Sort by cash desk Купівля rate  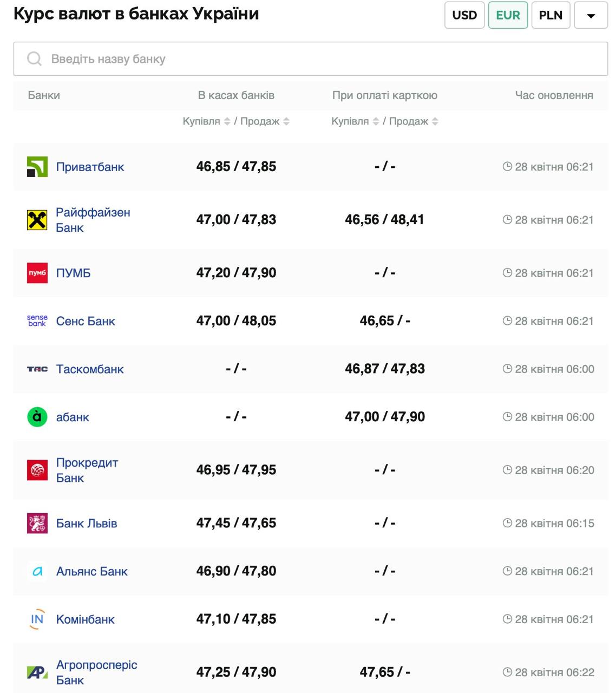click(227, 122)
